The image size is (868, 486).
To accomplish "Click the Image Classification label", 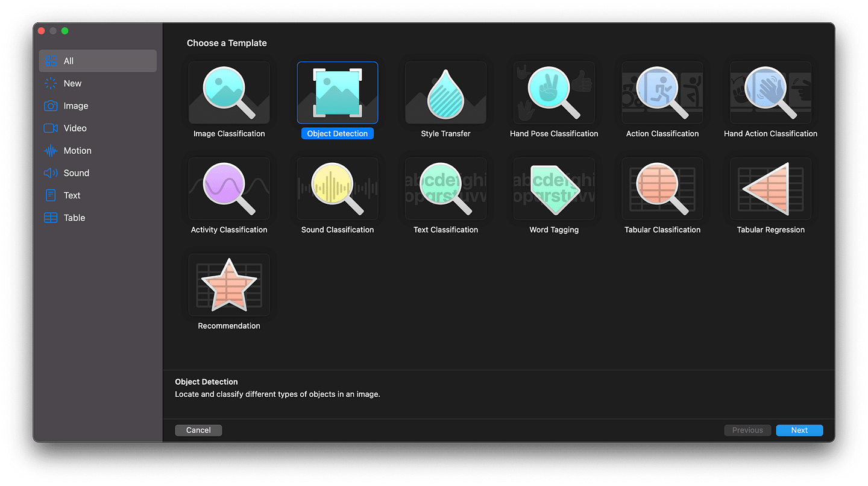I will [x=229, y=134].
